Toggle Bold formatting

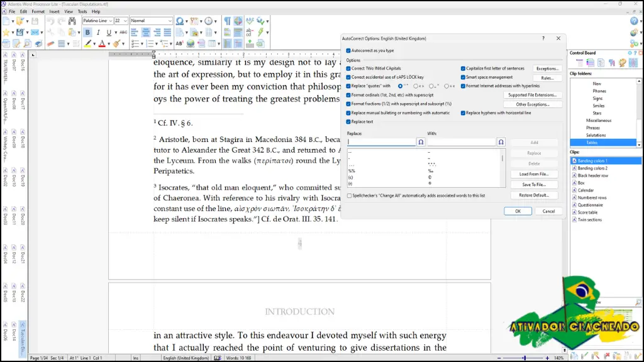(x=87, y=32)
